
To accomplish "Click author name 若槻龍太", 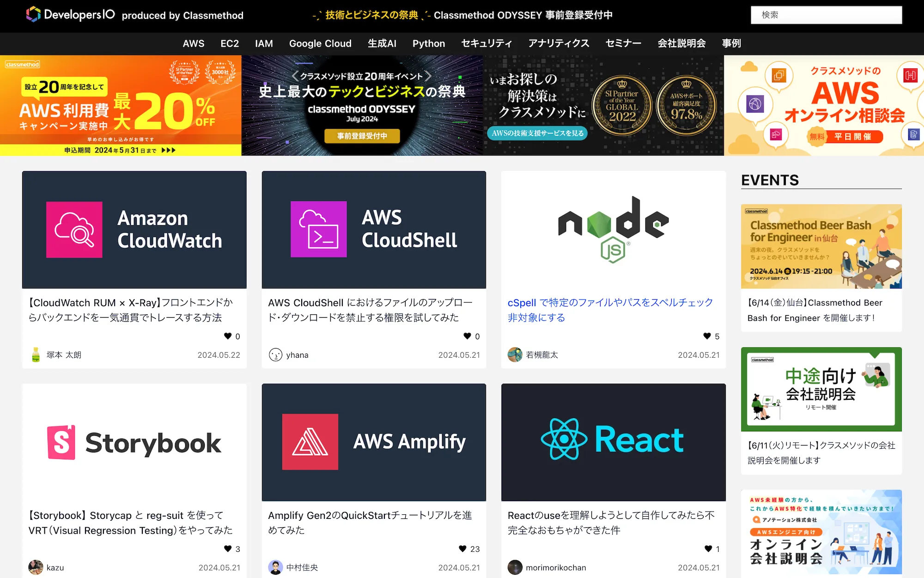I will pos(542,355).
